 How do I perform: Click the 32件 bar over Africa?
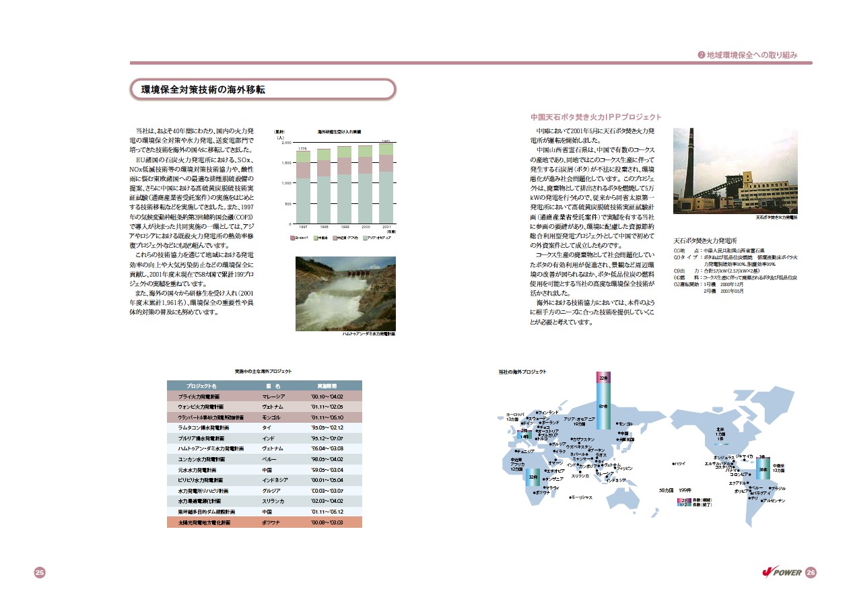(x=533, y=477)
